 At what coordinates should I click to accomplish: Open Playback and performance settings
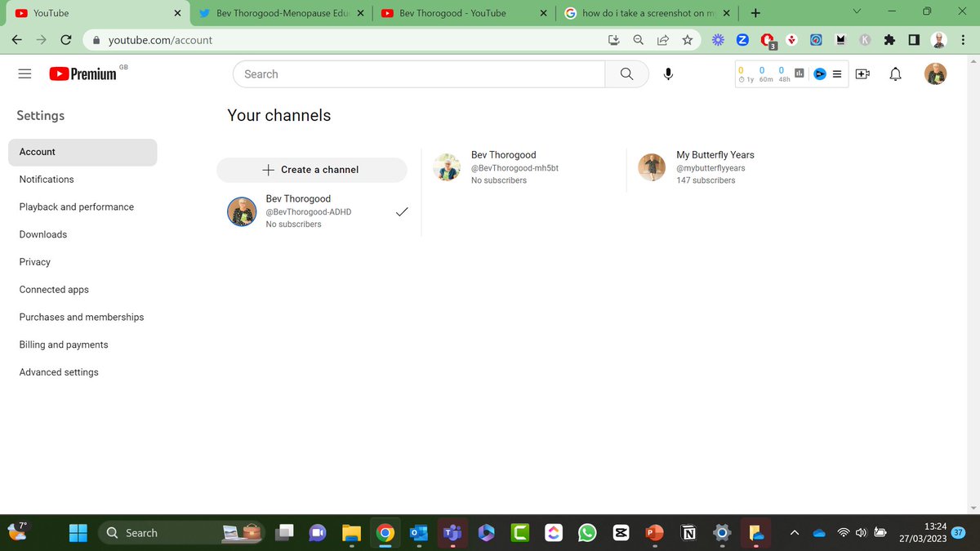click(x=82, y=207)
